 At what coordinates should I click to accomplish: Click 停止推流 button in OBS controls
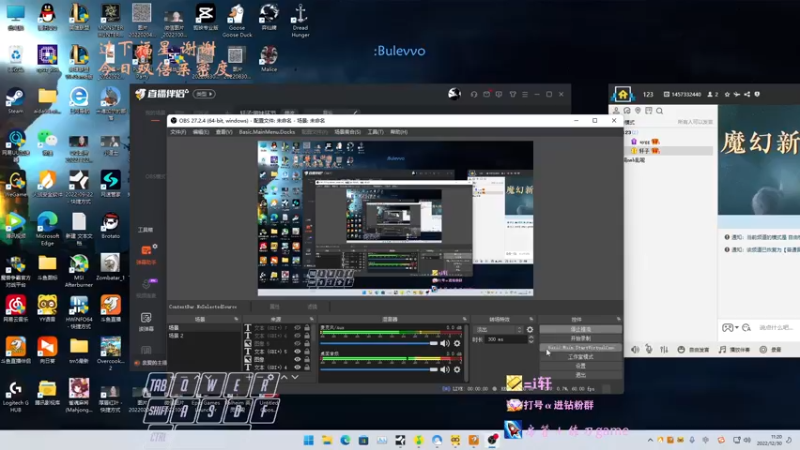tap(581, 330)
